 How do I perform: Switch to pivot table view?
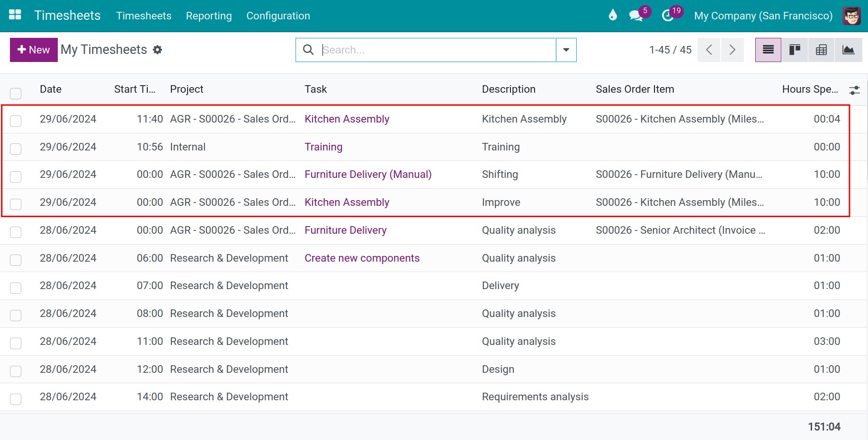(822, 50)
